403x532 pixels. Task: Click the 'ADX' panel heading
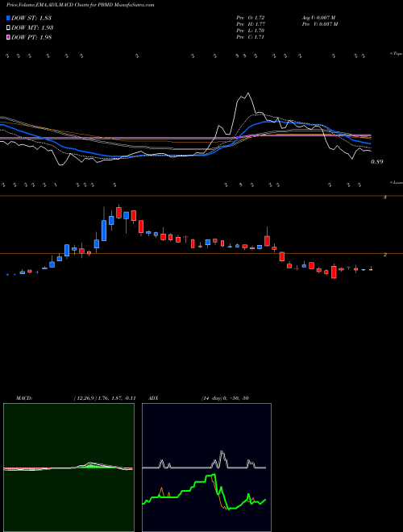coord(153,398)
